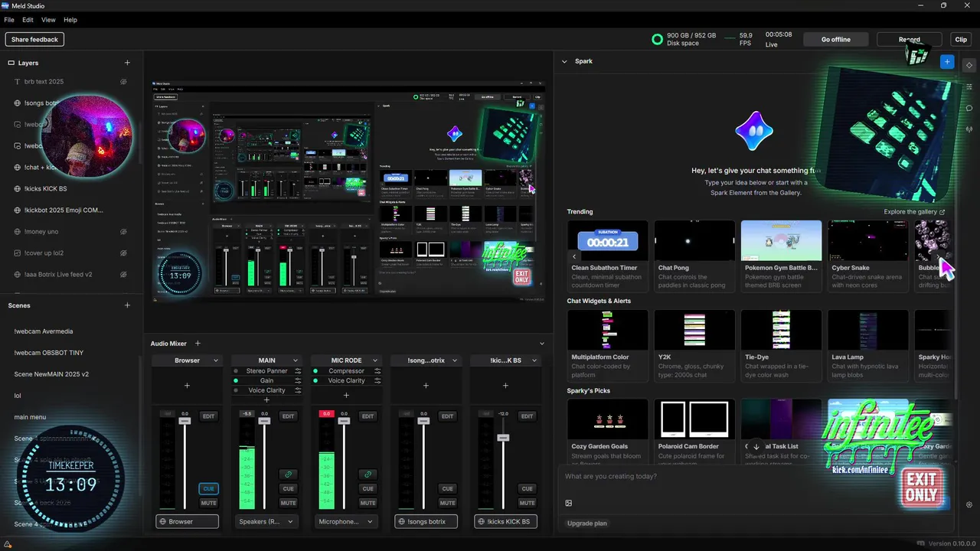Image resolution: width=980 pixels, height=551 pixels.
Task: Open Compressor effect settings on MIC RODE
Action: point(377,371)
